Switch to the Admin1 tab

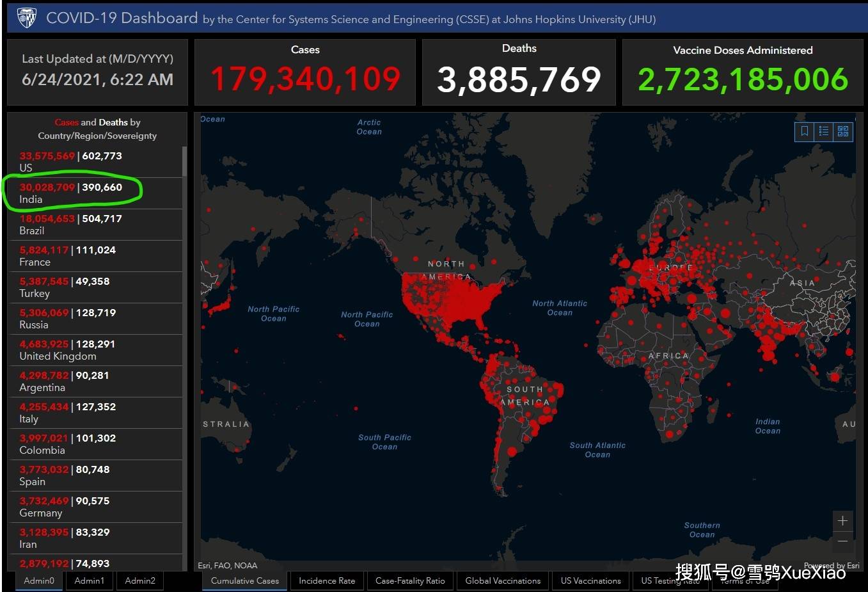pos(89,580)
